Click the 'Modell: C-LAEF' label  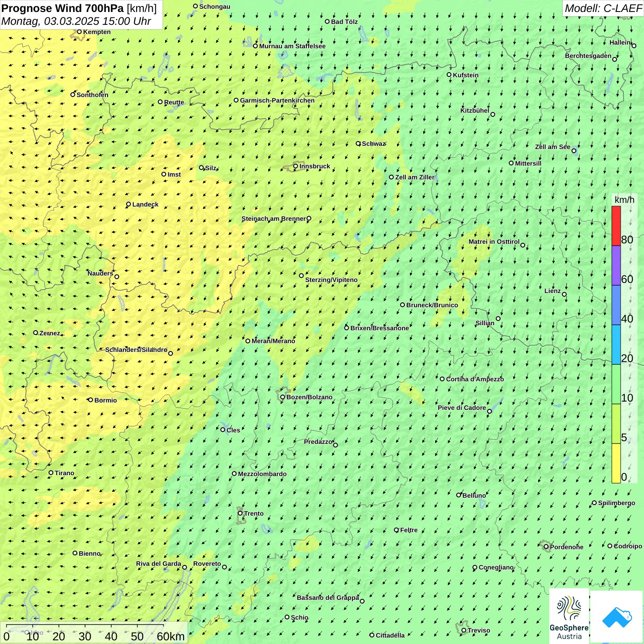(x=603, y=8)
